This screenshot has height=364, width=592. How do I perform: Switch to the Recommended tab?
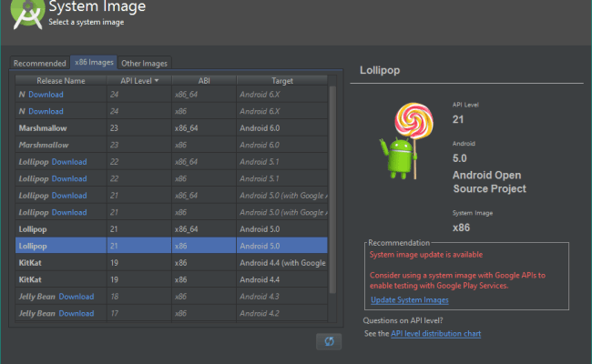pos(40,63)
